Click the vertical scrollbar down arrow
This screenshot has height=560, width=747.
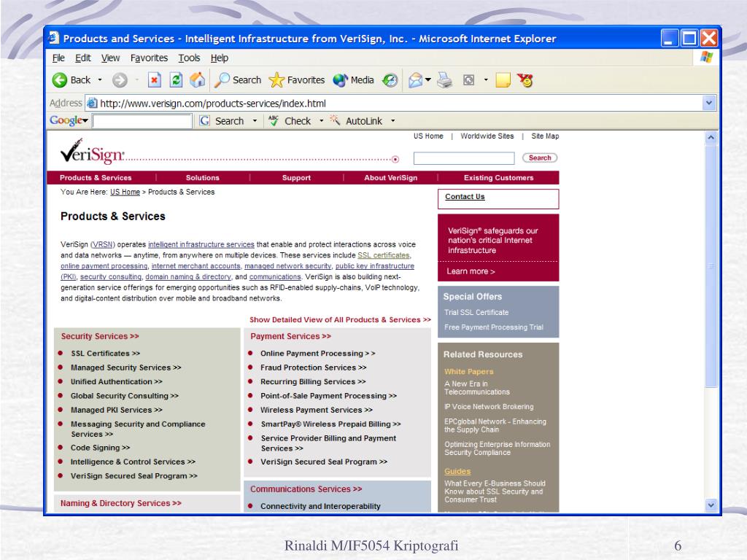click(x=711, y=505)
